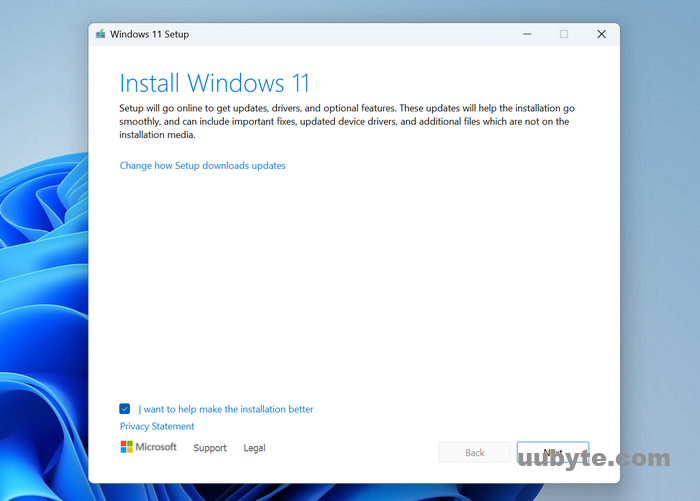Click the Install Windows 11 heading

click(x=214, y=83)
